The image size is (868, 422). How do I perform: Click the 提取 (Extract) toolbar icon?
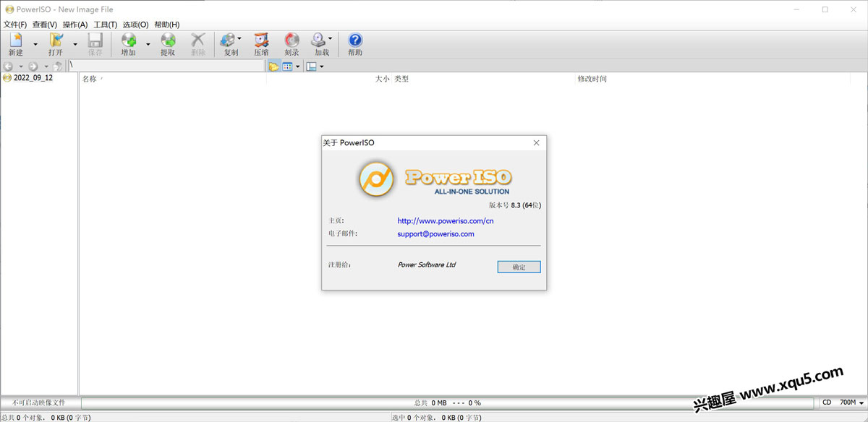(x=168, y=44)
